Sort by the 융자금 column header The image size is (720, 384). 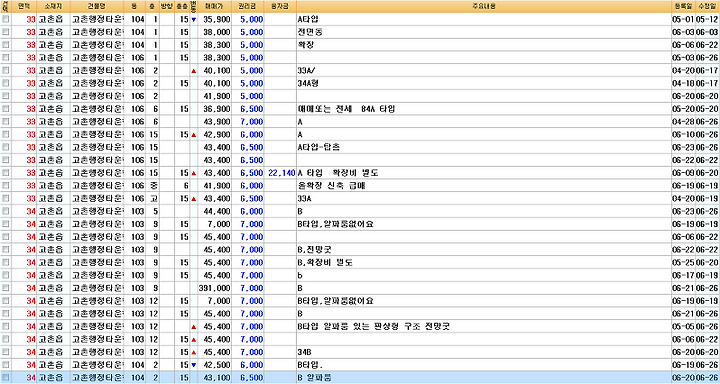click(281, 6)
